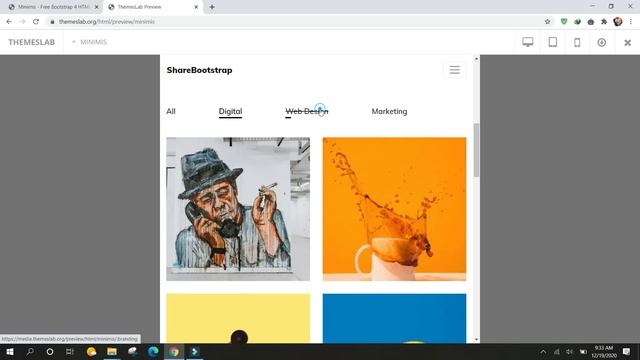Open the MINIMIS theme selector
Screen dimensions: 640x360
89,42
